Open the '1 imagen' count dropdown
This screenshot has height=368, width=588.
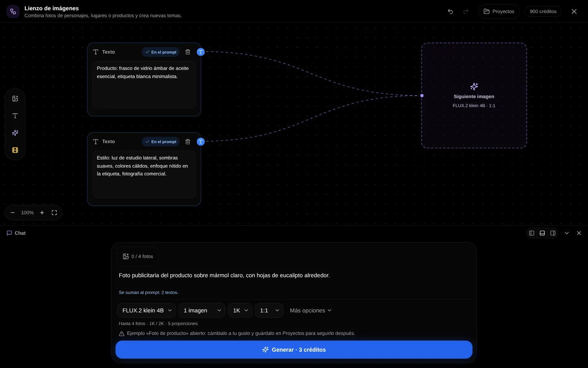202,310
